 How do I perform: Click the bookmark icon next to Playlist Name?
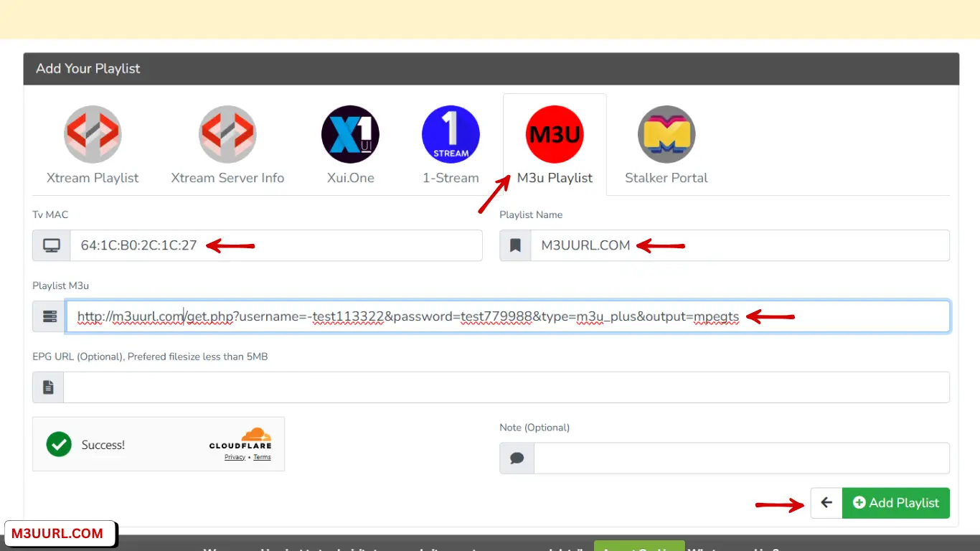pos(517,245)
